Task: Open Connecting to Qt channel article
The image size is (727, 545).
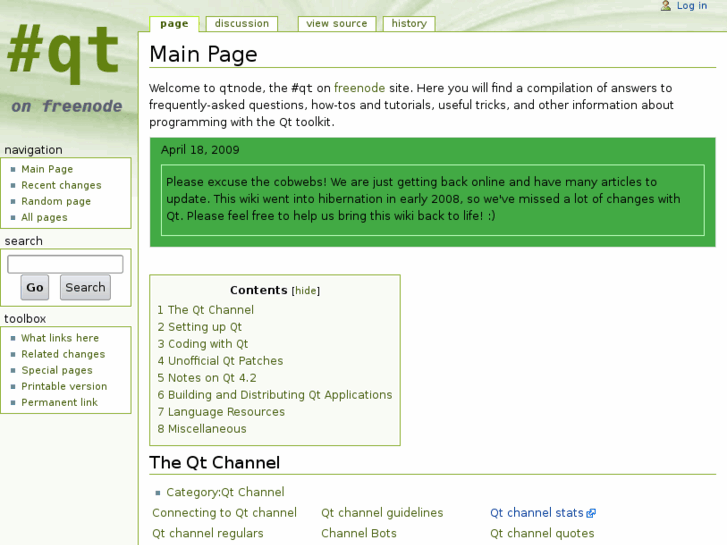Action: [x=224, y=513]
